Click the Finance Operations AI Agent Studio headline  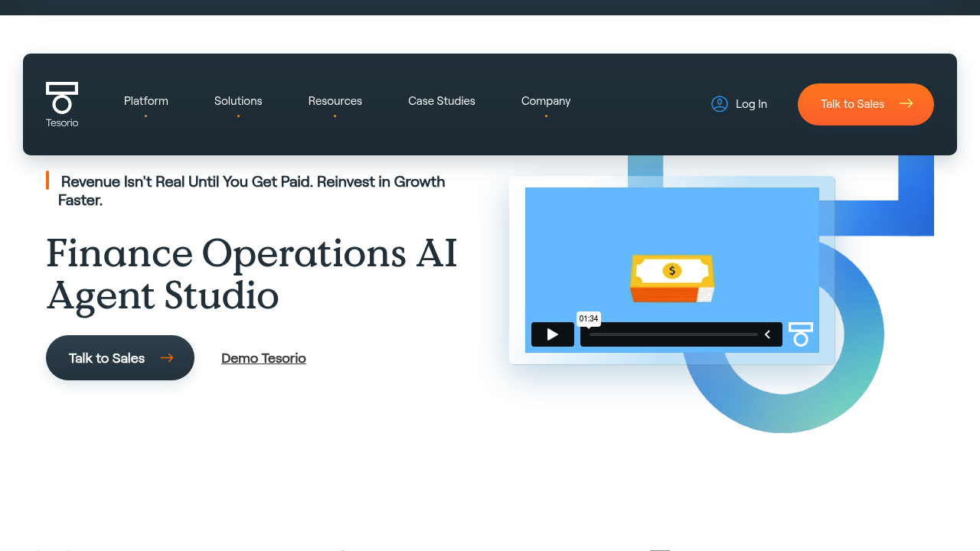[252, 274]
